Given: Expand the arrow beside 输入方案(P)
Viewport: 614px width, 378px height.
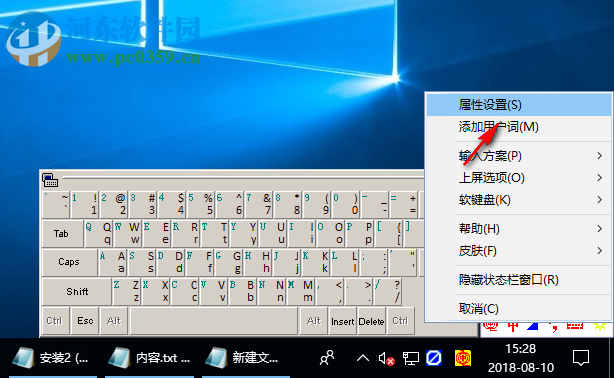Looking at the screenshot, I should point(600,156).
